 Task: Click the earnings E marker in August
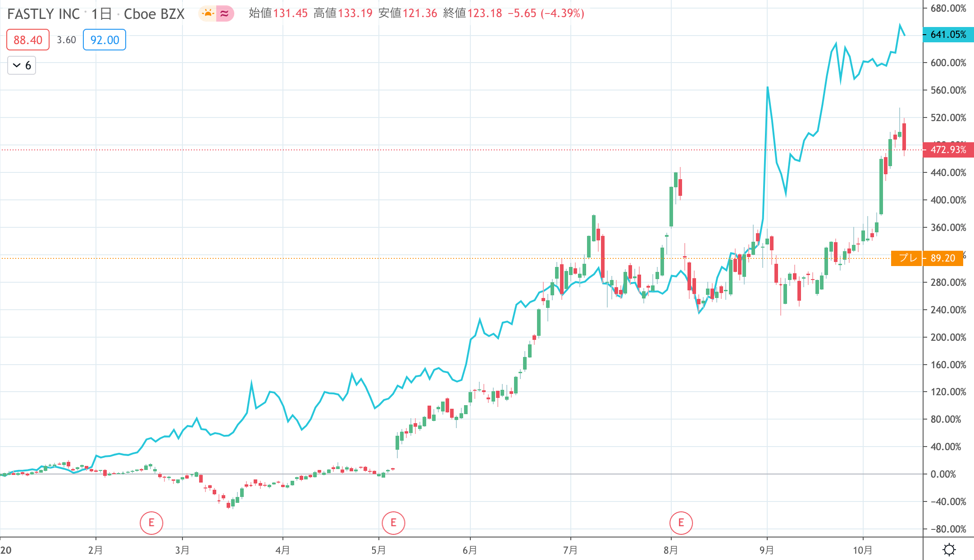(x=681, y=523)
